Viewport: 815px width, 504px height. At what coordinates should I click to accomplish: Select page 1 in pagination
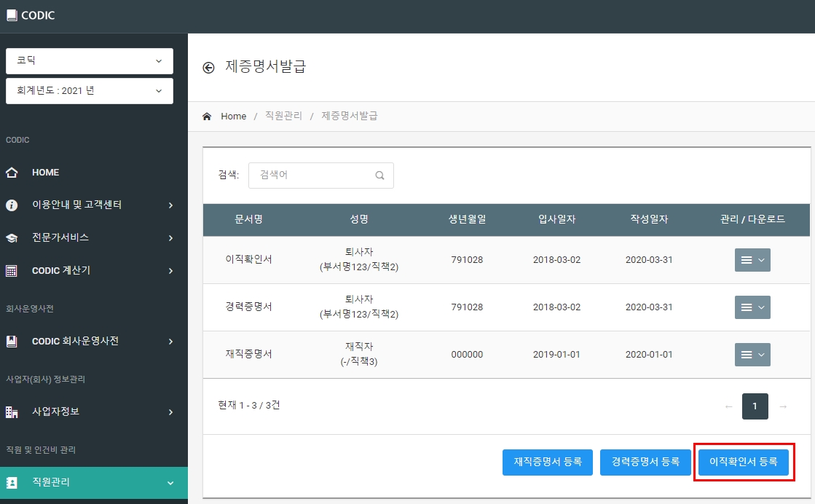755,406
